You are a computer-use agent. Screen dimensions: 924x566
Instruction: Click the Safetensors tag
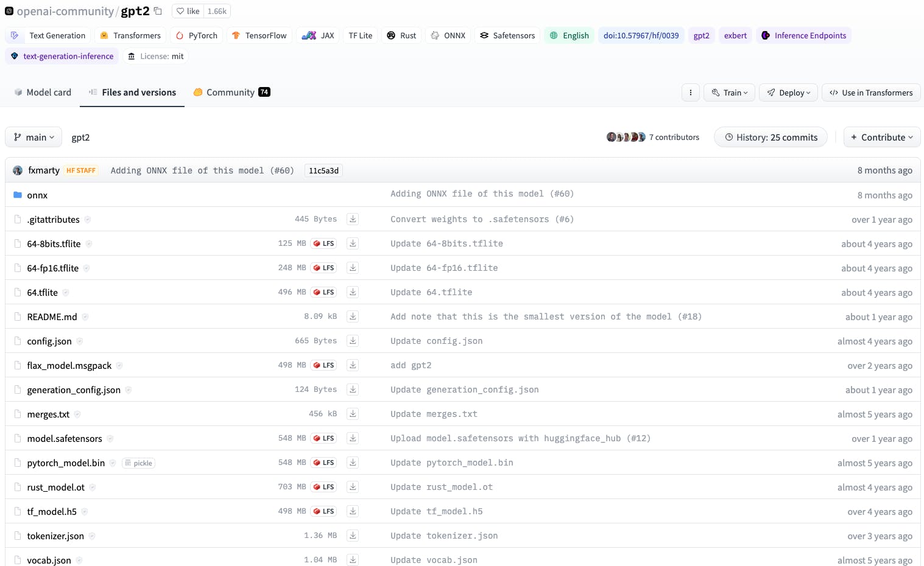(507, 35)
